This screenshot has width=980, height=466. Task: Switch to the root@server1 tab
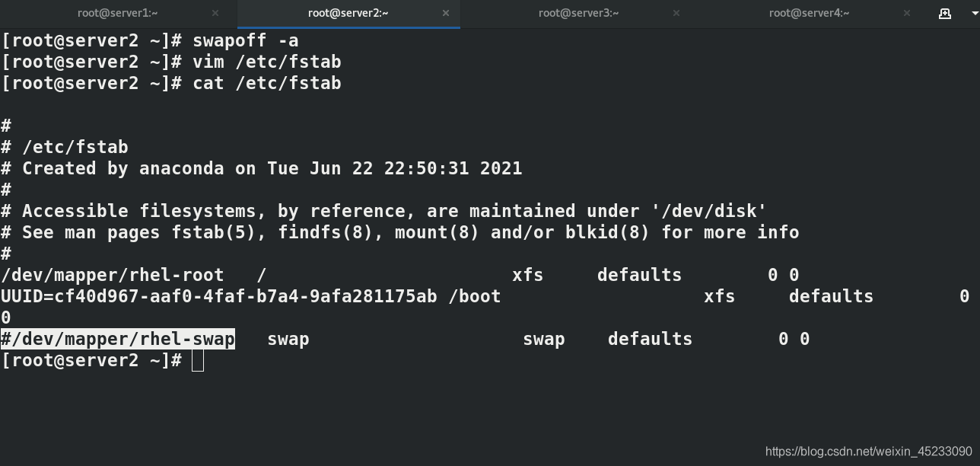coord(117,13)
